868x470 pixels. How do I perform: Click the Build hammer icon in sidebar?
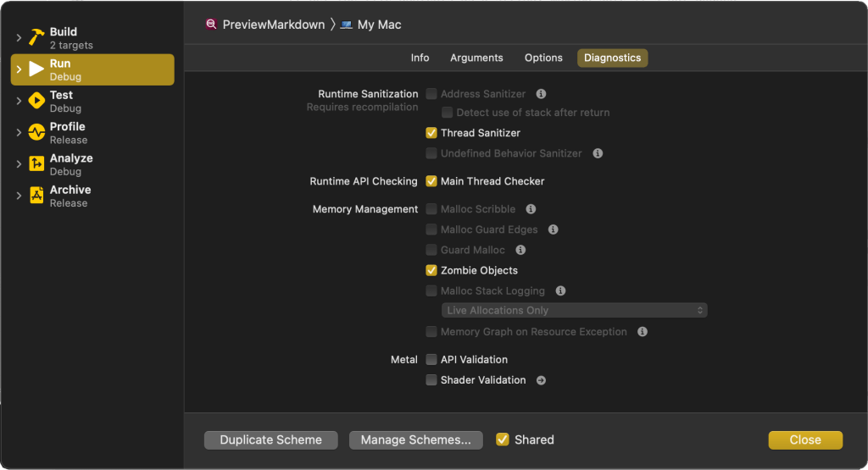point(36,38)
